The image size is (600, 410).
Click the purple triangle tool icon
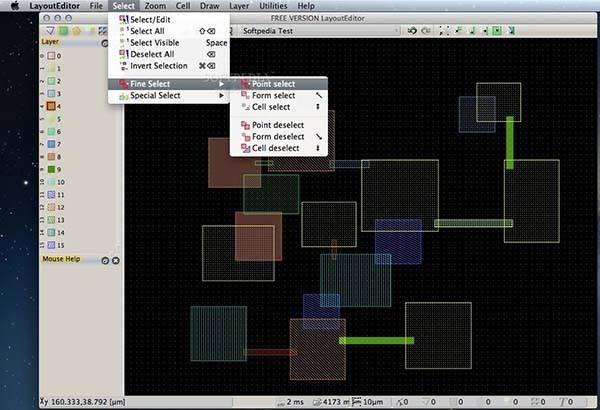coord(50,31)
